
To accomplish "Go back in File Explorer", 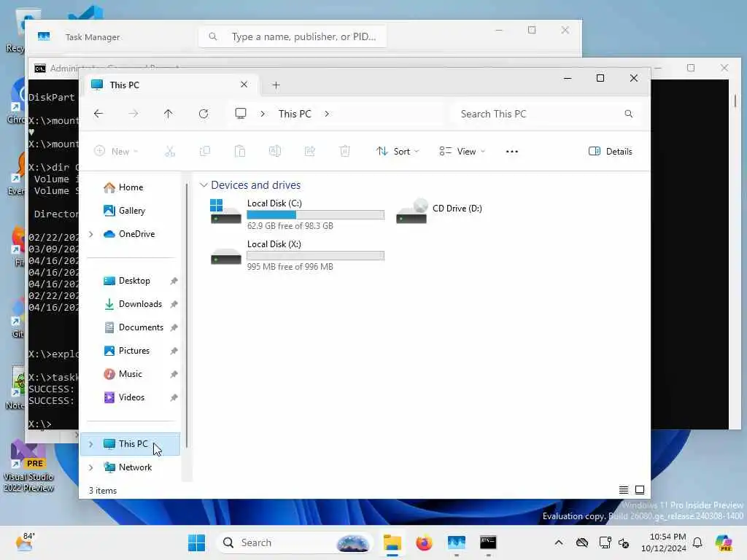I will (x=98, y=114).
